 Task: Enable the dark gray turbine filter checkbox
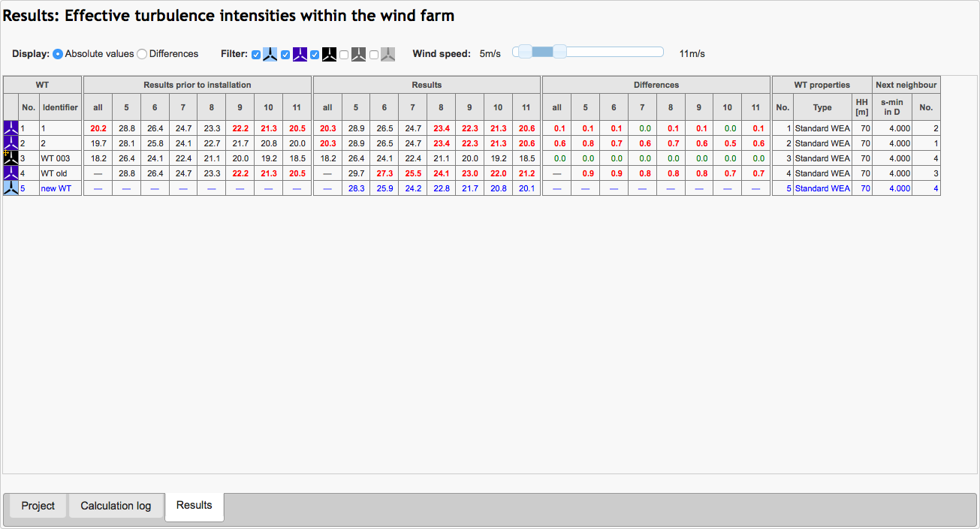click(x=344, y=55)
